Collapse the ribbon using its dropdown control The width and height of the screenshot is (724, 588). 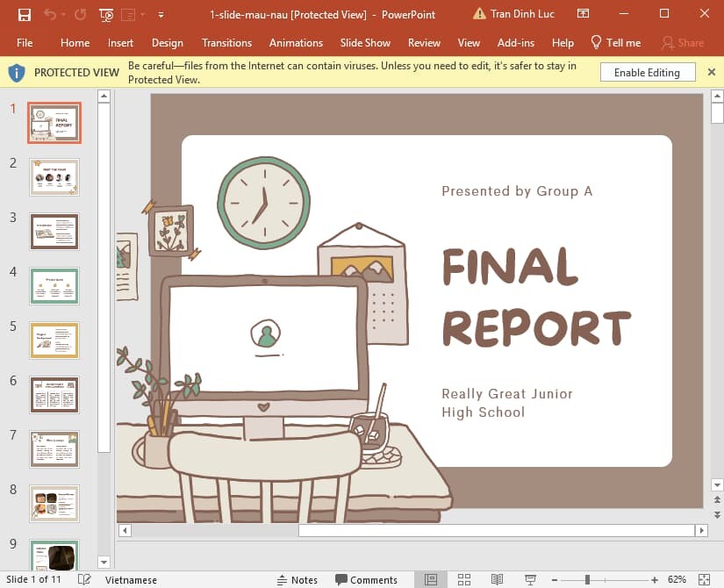click(142, 14)
